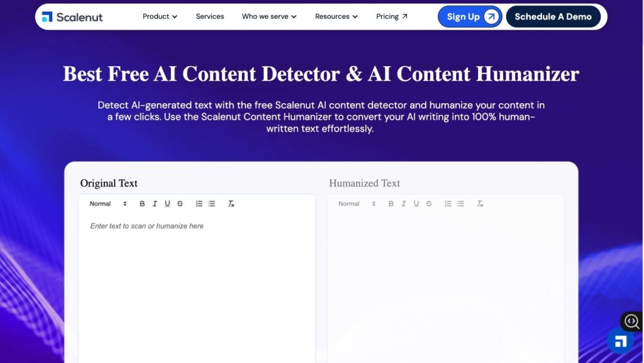Clear formatting in the Original Text editor
Screen dimensions: 644x363
231,204
